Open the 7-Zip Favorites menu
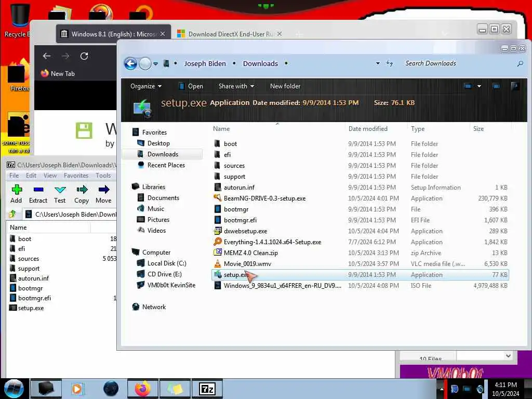 pyautogui.click(x=76, y=176)
